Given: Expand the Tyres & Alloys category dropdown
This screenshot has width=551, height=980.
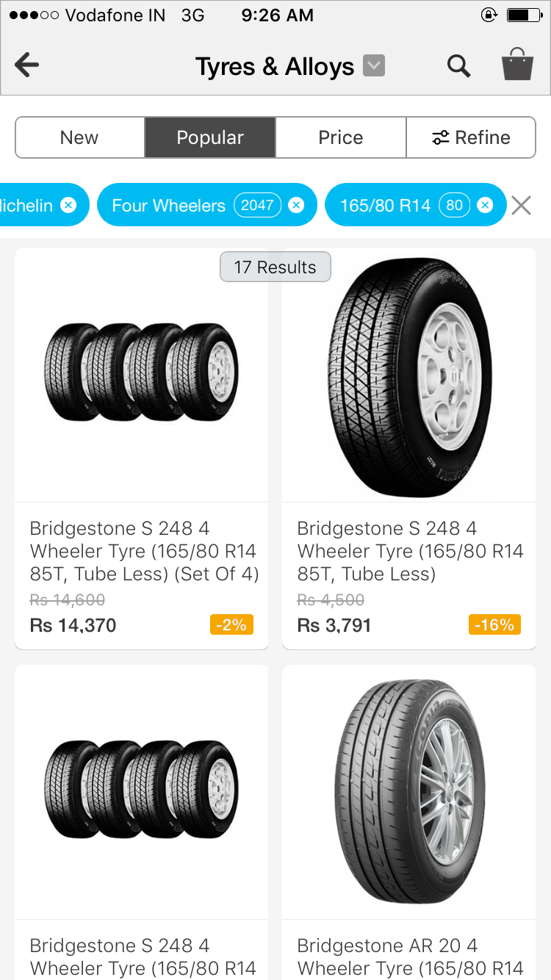Looking at the screenshot, I should point(374,66).
